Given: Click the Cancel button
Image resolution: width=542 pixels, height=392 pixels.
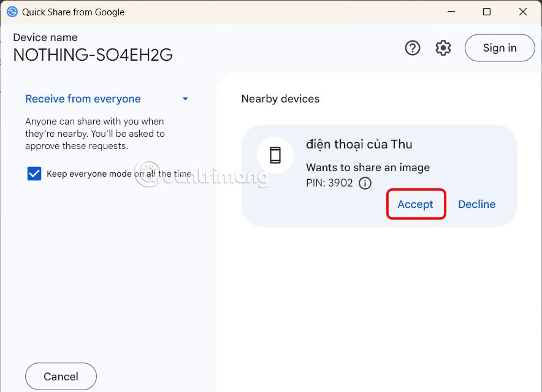Looking at the screenshot, I should pos(61,377).
